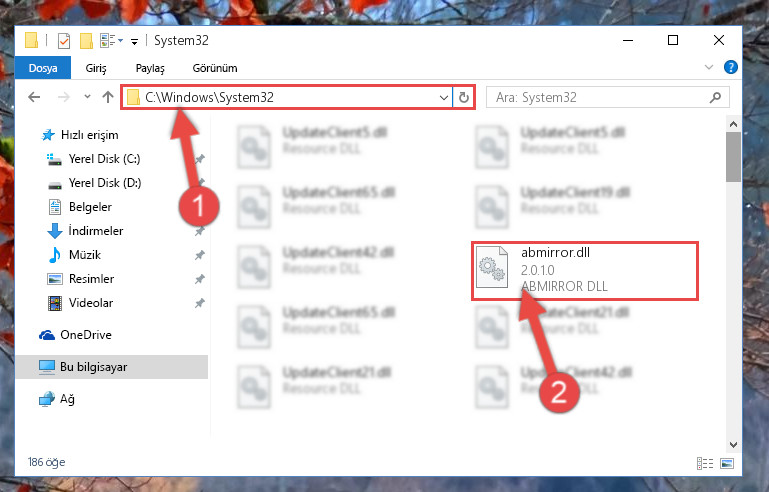
Task: Toggle pin next to Videolar
Action: (200, 303)
